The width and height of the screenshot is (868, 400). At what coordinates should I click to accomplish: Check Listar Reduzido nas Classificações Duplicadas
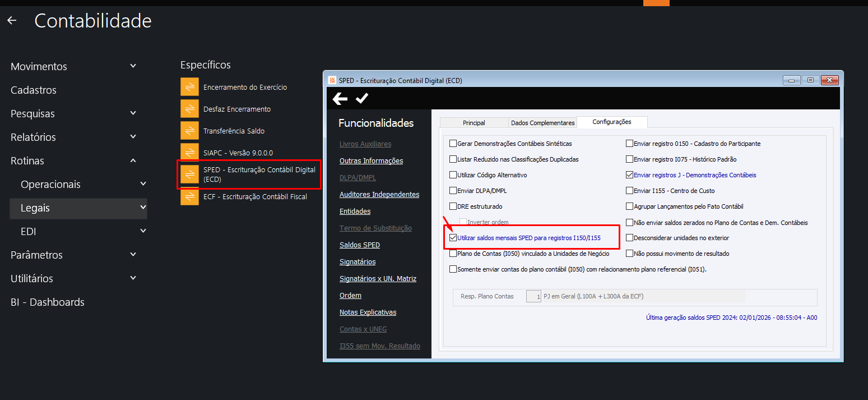tap(453, 159)
